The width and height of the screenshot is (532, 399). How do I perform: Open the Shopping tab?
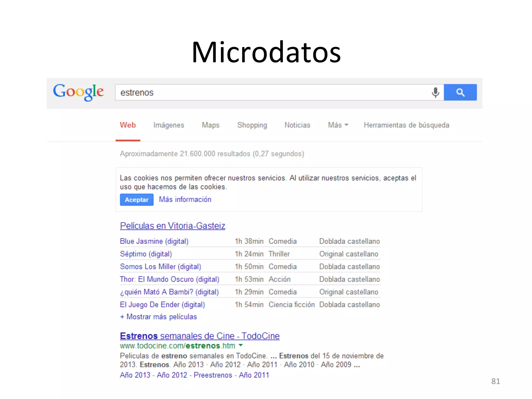pyautogui.click(x=252, y=125)
